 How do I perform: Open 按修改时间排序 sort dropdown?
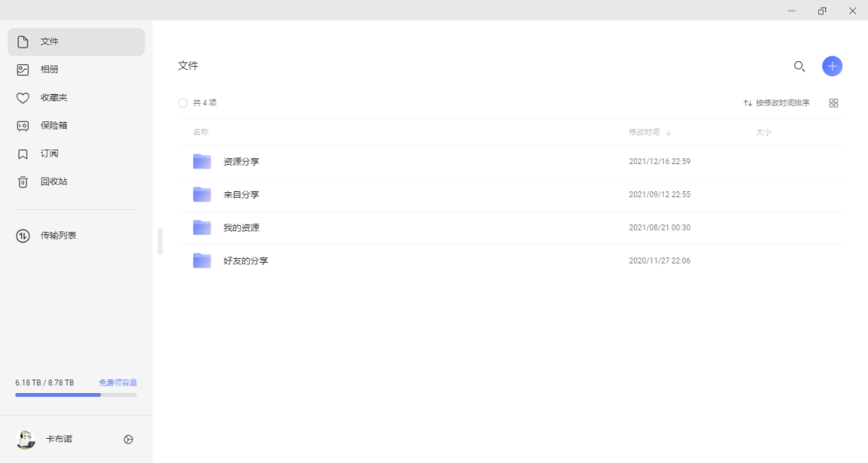776,103
